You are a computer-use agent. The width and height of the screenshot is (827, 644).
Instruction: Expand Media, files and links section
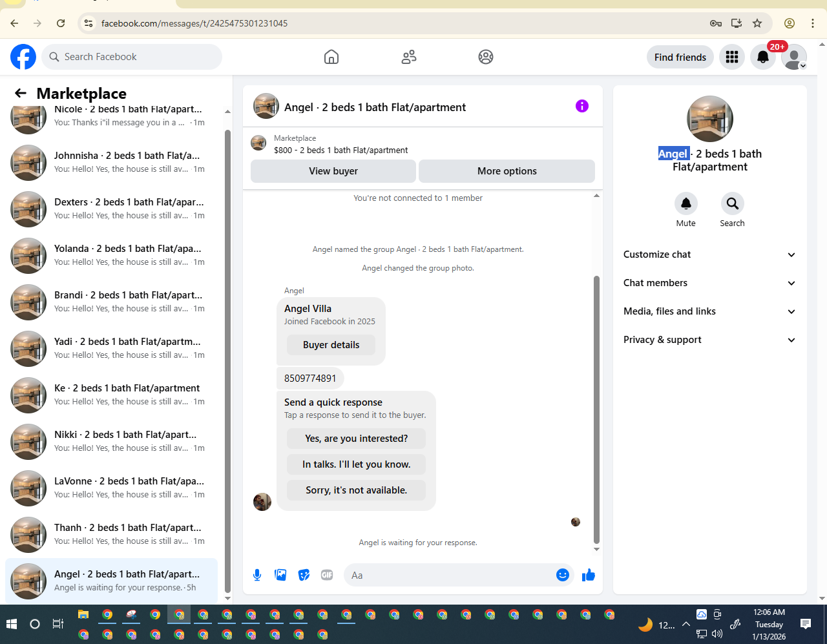pyautogui.click(x=710, y=311)
